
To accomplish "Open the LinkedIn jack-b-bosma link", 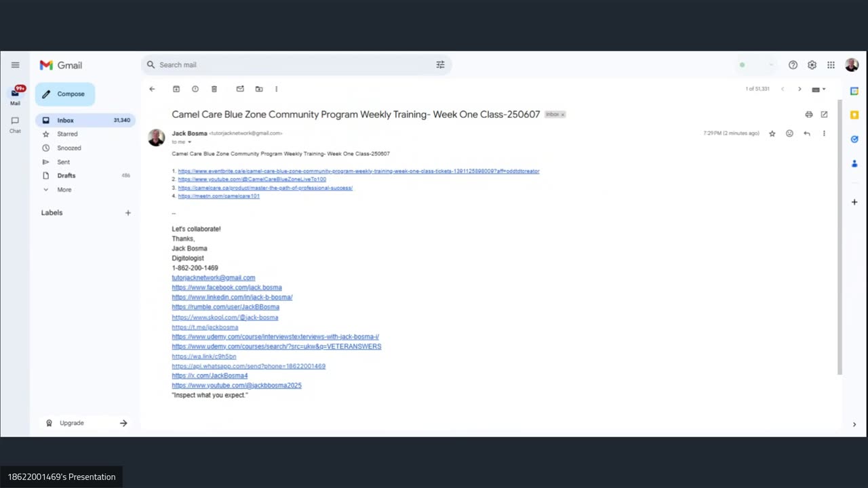I will tap(232, 298).
